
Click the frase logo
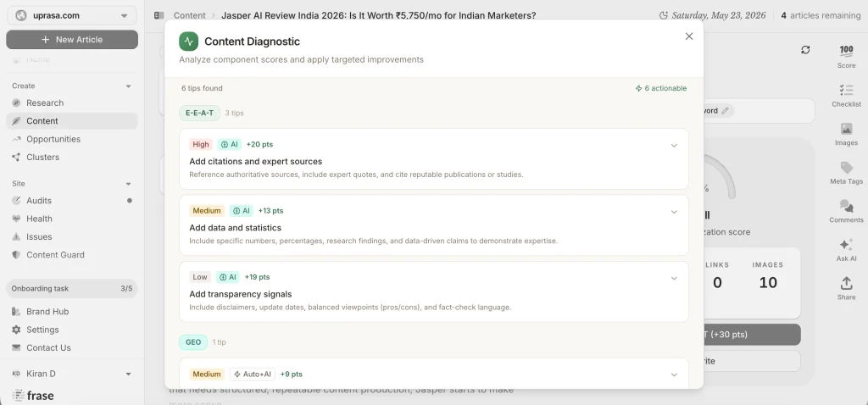coord(33,395)
